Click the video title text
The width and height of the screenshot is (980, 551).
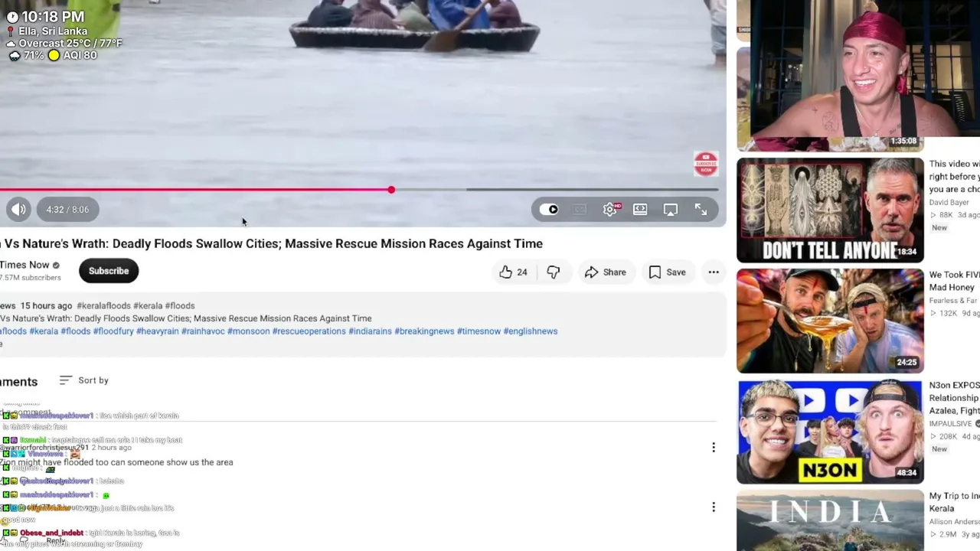(x=271, y=243)
